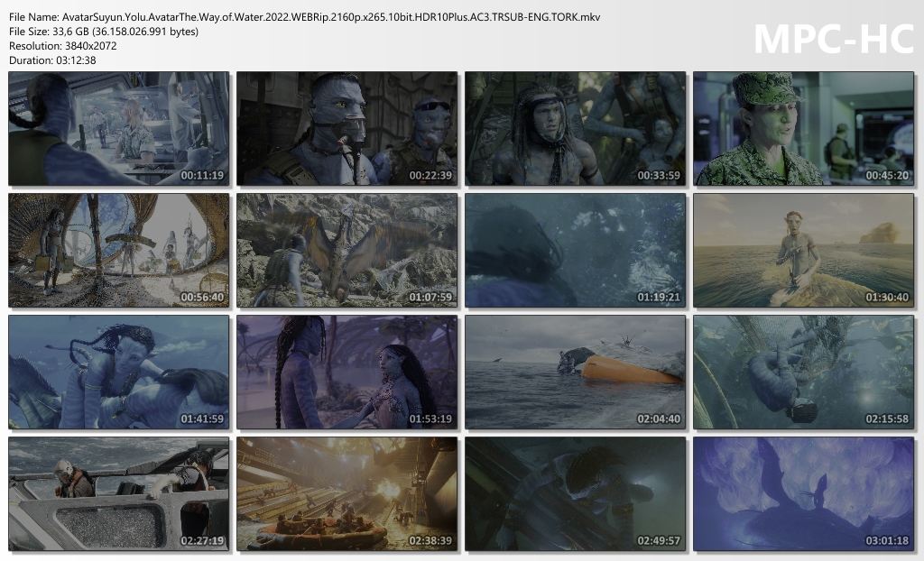View the raft fire thumbnail stamped 02:38:39
924x561 pixels.
[347, 494]
